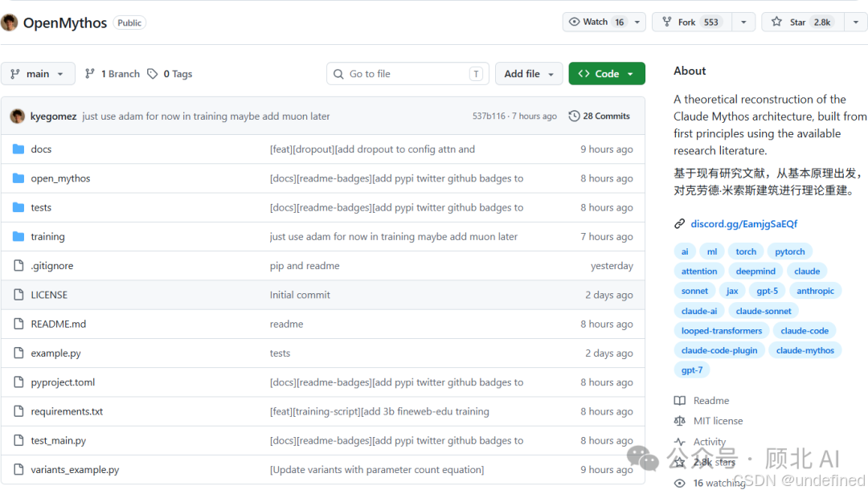Open the requirements.txt file
The width and height of the screenshot is (868, 494).
[x=67, y=411]
